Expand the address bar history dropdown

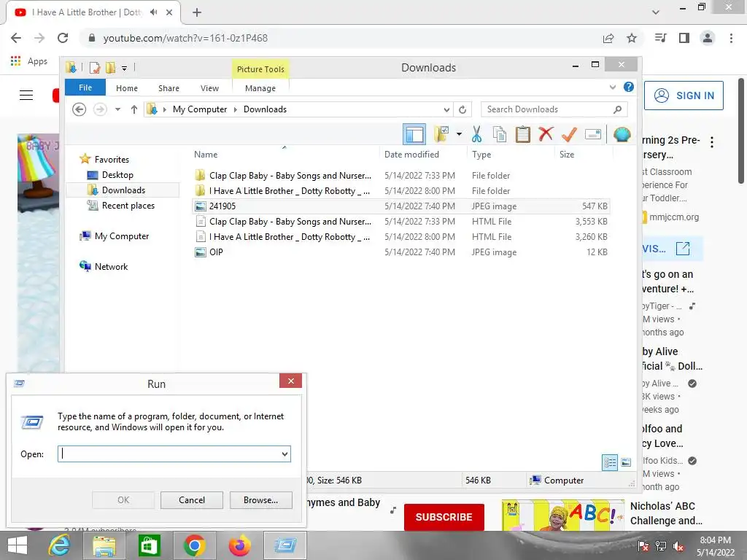point(446,109)
